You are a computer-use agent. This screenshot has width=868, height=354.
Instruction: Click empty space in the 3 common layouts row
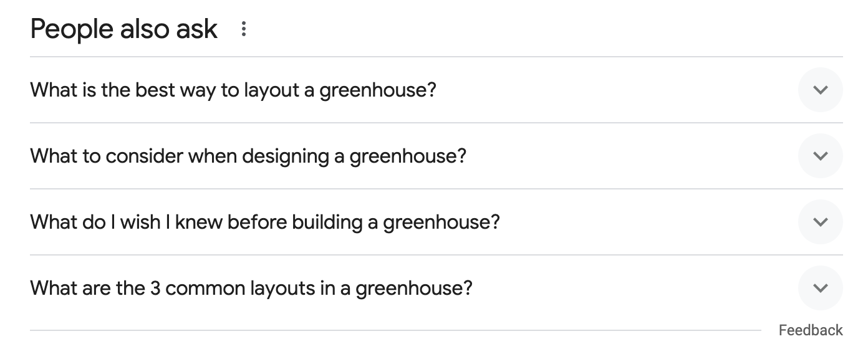coord(630,288)
